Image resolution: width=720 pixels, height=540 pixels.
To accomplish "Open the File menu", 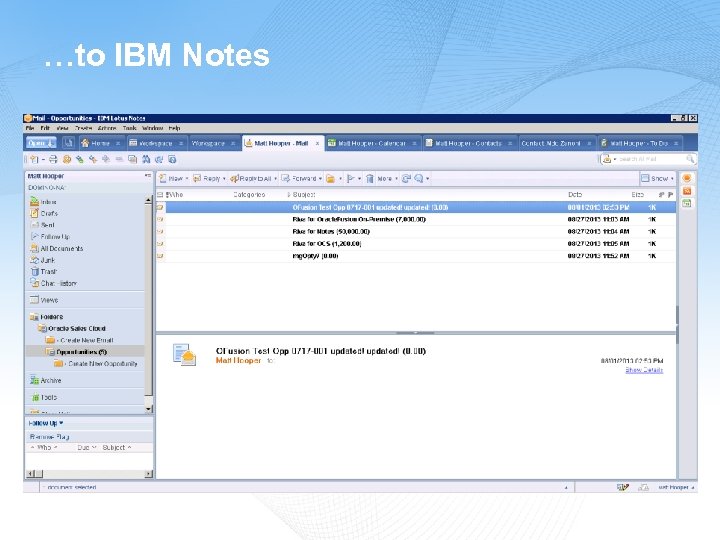I will pyautogui.click(x=30, y=128).
